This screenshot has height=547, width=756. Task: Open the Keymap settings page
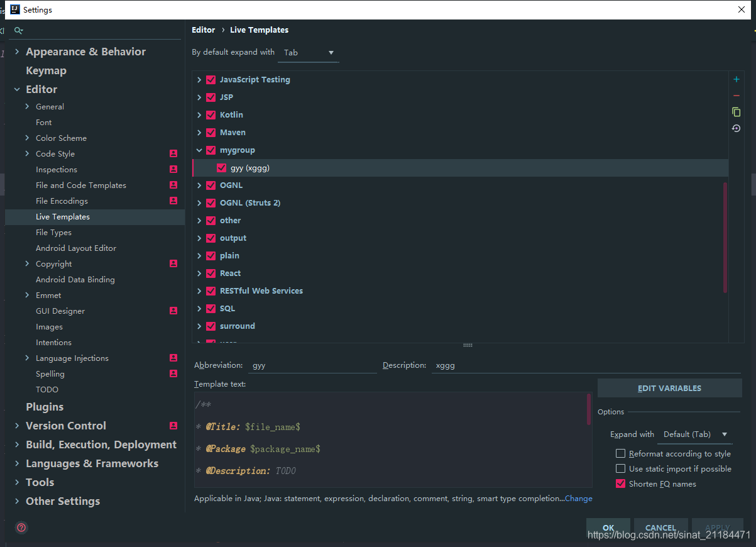coord(46,70)
